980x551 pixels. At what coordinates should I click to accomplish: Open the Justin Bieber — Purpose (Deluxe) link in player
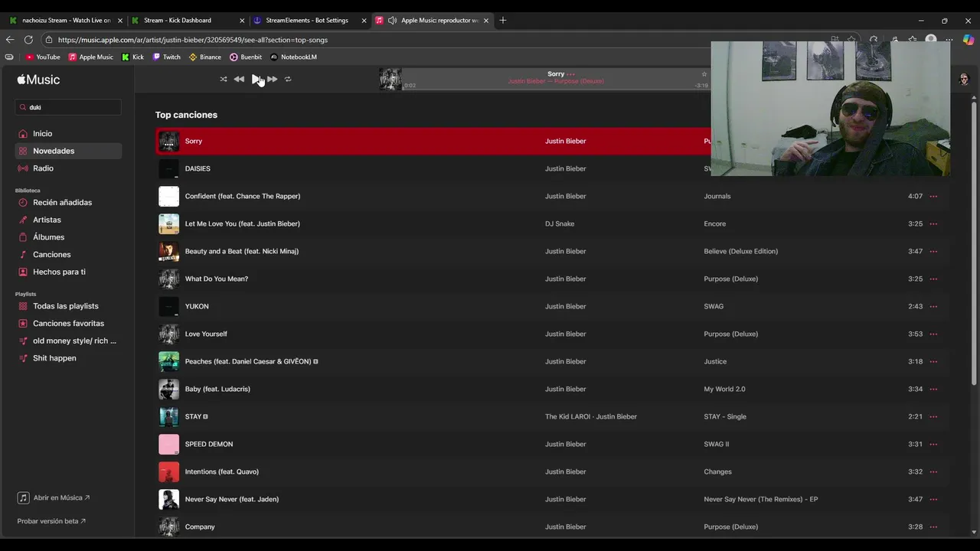[556, 81]
